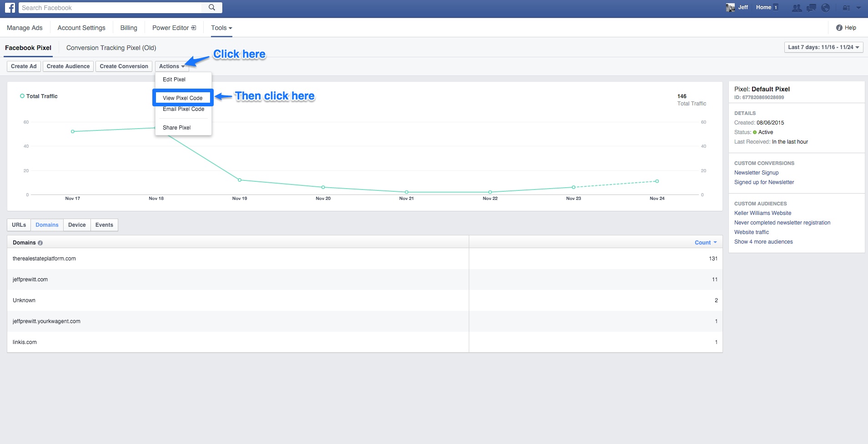Screen dimensions: 868x444
Task: Click the Nov 21 data point on chart
Action: point(406,192)
